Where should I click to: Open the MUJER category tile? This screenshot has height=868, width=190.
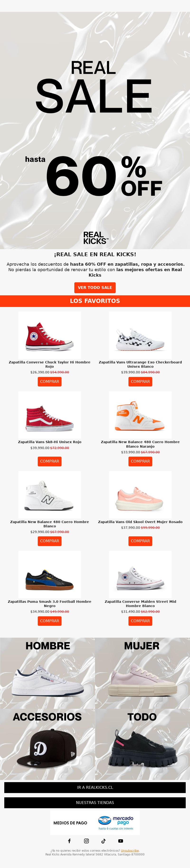pos(142,673)
